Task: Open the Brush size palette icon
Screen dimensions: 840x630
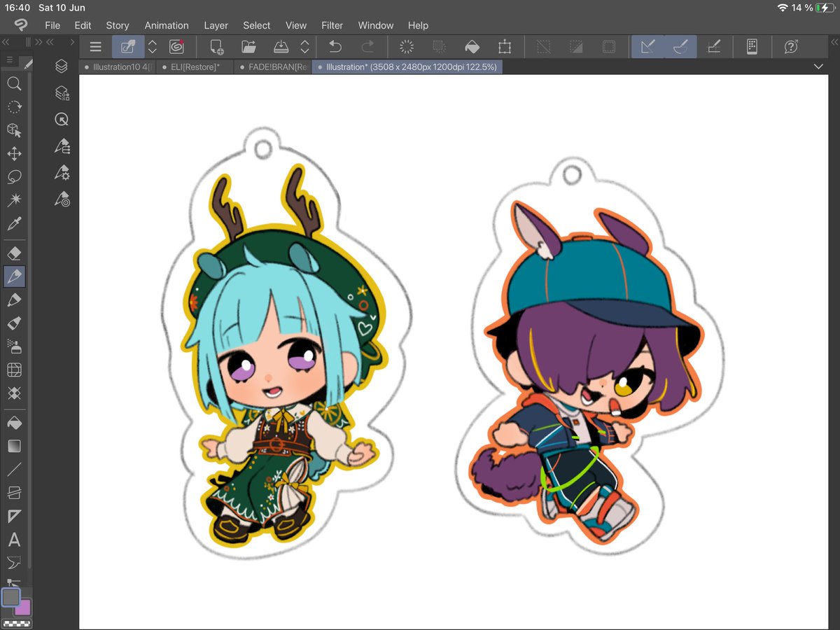Action: click(x=62, y=199)
